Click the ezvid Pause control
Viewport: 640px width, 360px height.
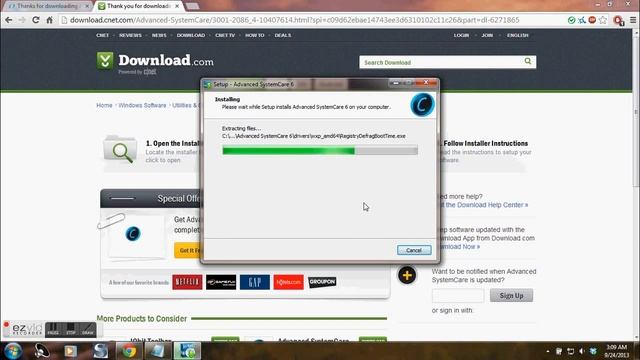[x=53, y=329]
